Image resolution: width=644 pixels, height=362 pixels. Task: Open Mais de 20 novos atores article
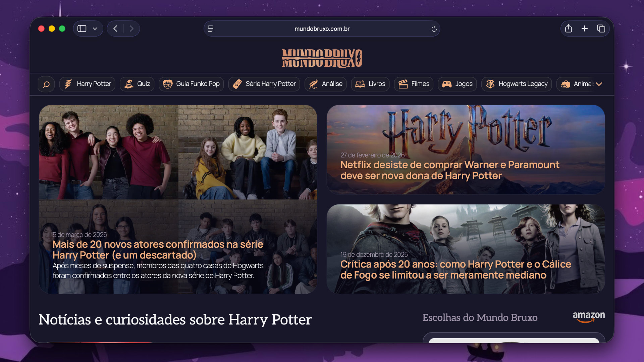tap(158, 249)
